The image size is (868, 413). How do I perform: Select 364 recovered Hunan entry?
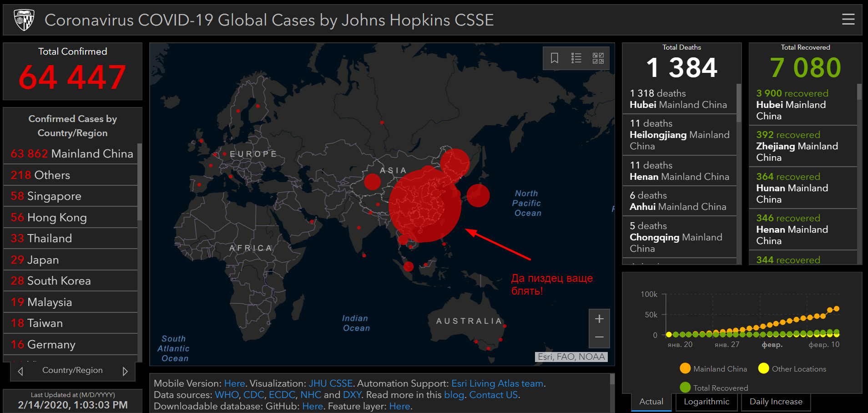[803, 188]
